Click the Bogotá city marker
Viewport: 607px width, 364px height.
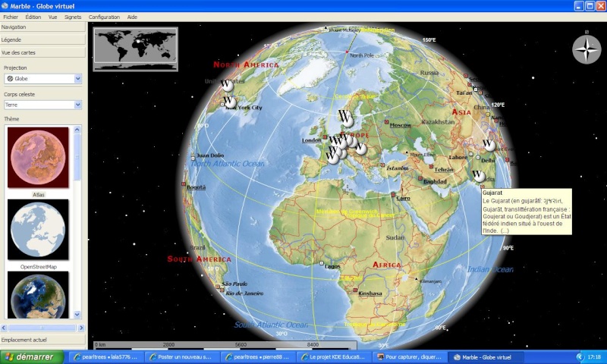click(x=184, y=184)
